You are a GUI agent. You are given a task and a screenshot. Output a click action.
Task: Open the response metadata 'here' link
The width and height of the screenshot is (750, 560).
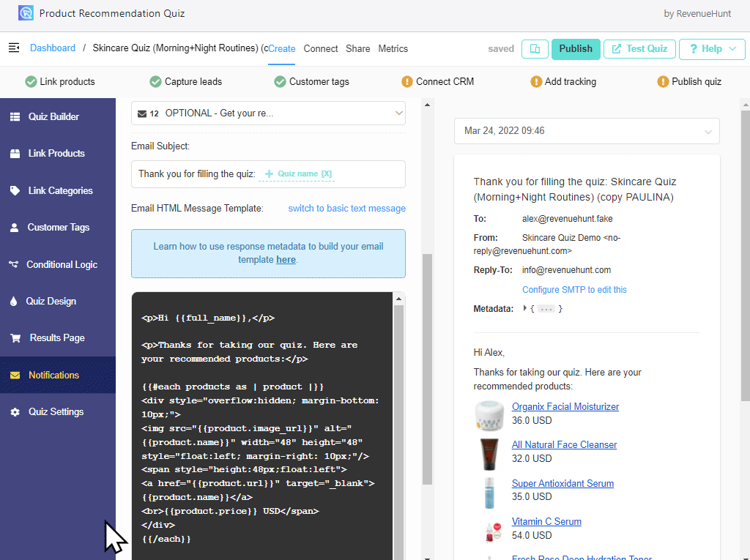coord(286,260)
